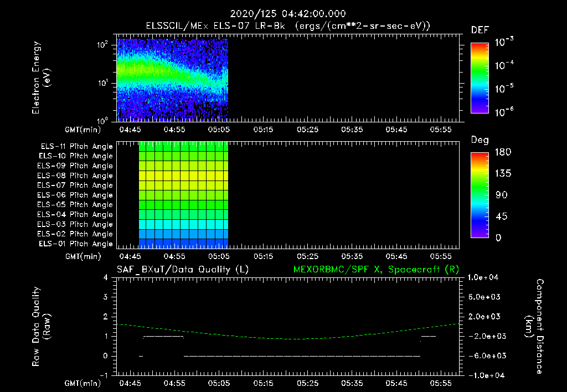The height and width of the screenshot is (392, 567).
Task: Click the DEF colorbar heading label
Action: pyautogui.click(x=480, y=30)
